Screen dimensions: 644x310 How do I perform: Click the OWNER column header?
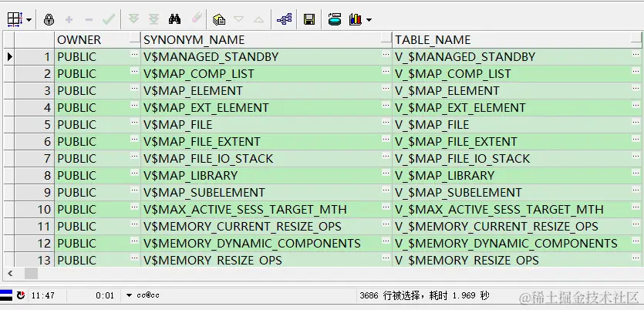click(x=97, y=40)
